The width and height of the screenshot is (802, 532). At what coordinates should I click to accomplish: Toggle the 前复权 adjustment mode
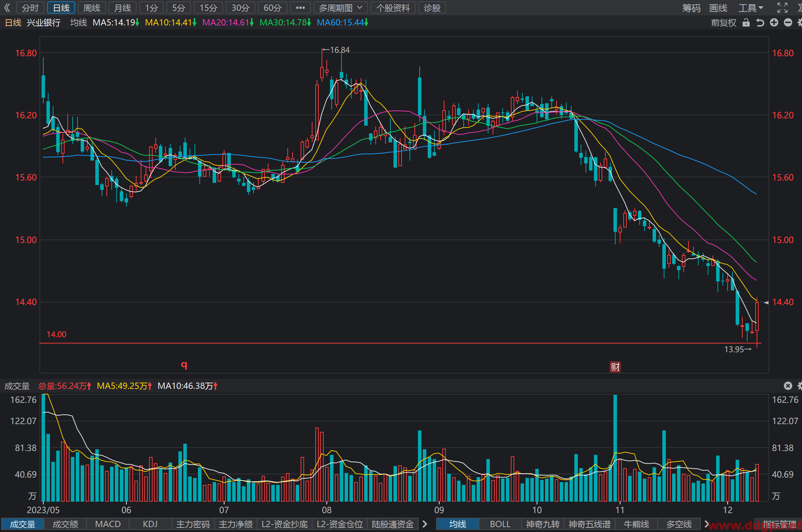(723, 23)
